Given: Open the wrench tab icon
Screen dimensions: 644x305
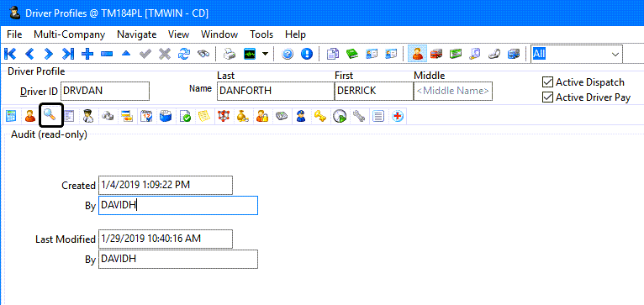Looking at the screenshot, I should pyautogui.click(x=358, y=117).
